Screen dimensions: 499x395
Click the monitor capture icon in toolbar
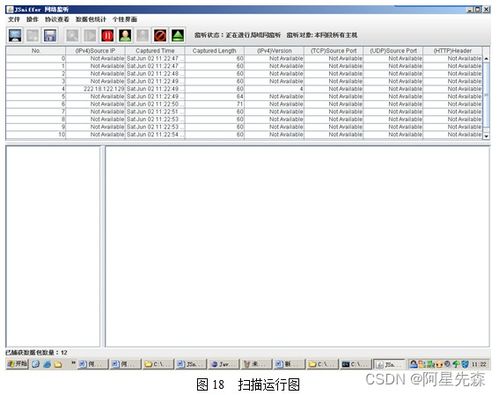[15, 35]
